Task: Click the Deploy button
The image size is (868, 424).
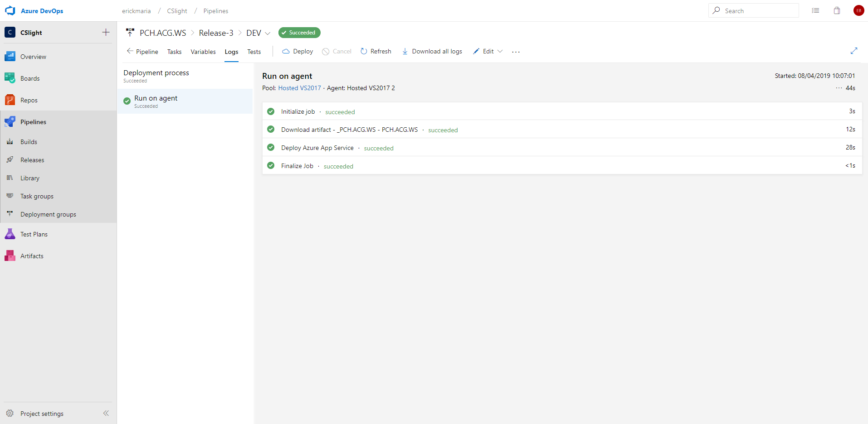Action: [x=297, y=51]
